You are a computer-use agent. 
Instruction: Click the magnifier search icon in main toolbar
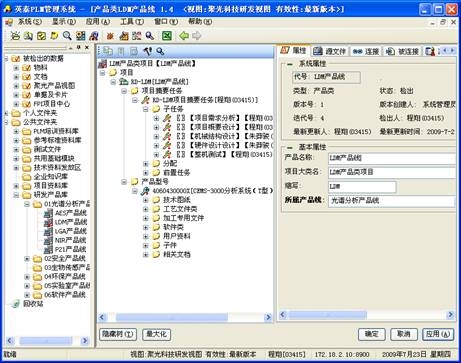pyautogui.click(x=67, y=36)
